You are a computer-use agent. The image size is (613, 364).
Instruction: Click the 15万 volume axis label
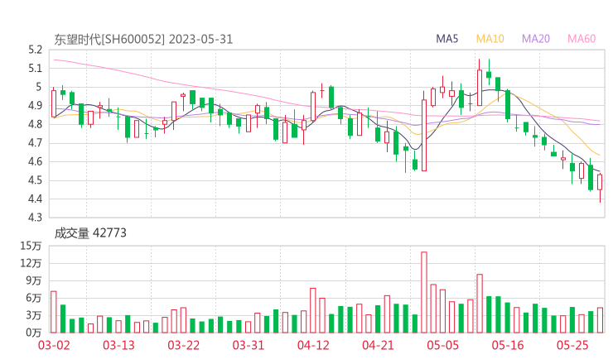click(31, 246)
